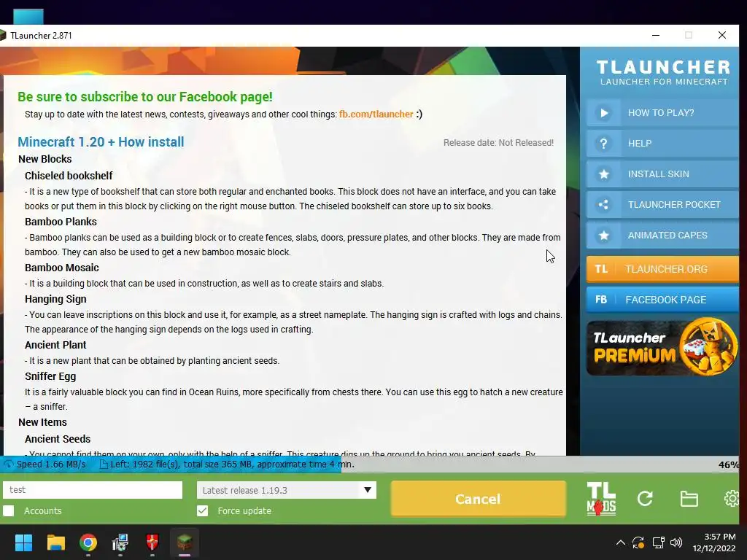Screen dimensions: 747x560
Task: Open Google Chrome from the taskbar
Action: 88,542
